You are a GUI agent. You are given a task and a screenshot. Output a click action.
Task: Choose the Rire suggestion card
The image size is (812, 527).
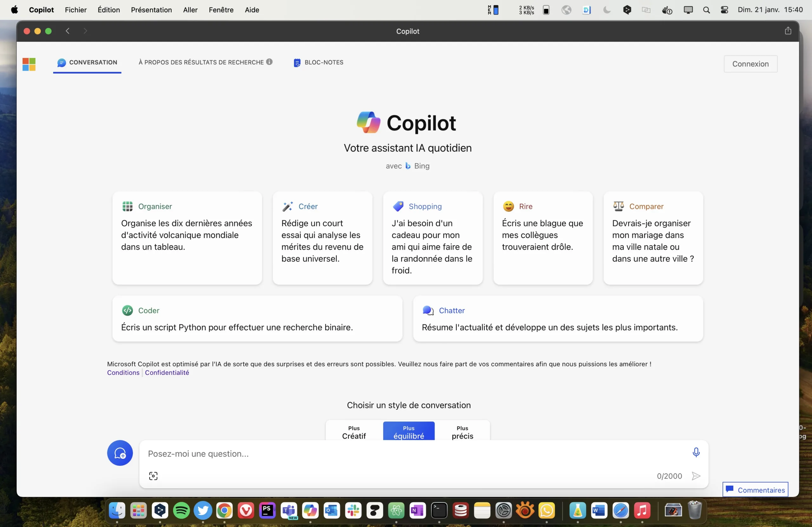click(543, 238)
